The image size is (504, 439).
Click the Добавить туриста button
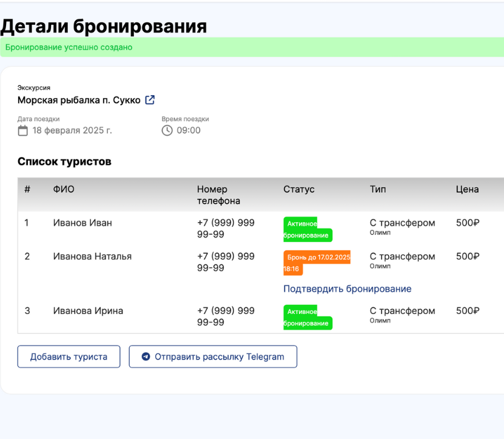coord(69,357)
